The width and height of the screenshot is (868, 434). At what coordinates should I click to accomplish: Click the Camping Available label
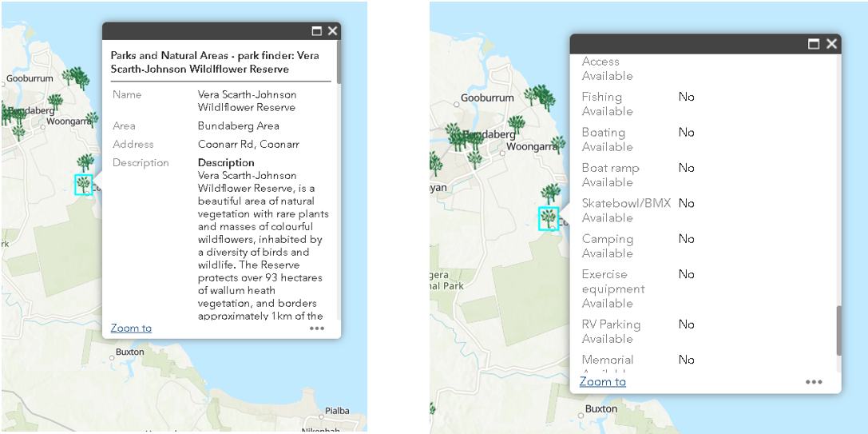point(607,246)
